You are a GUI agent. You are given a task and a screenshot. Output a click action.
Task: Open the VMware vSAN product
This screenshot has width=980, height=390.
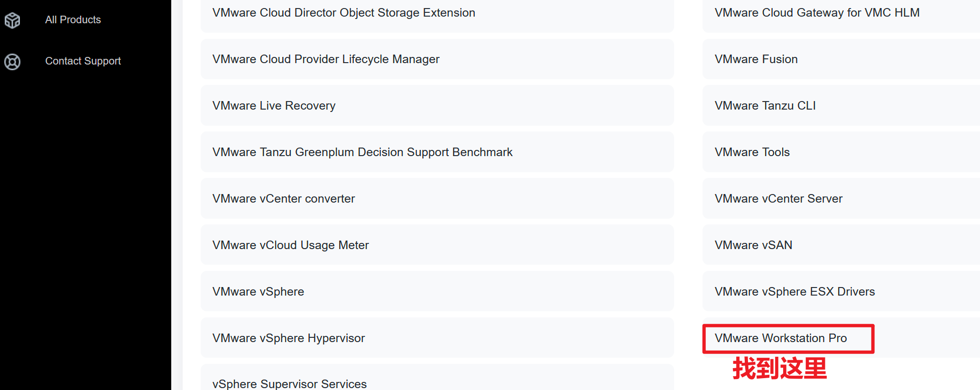(x=753, y=245)
